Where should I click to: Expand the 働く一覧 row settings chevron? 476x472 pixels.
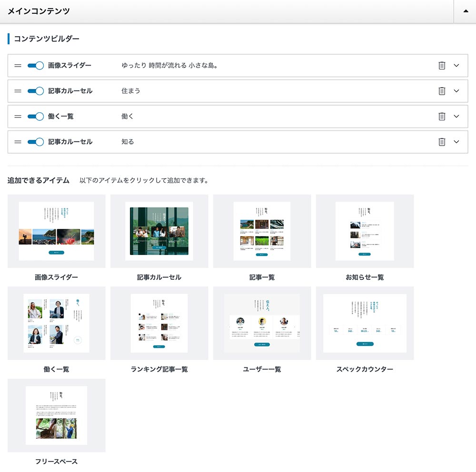pyautogui.click(x=456, y=116)
